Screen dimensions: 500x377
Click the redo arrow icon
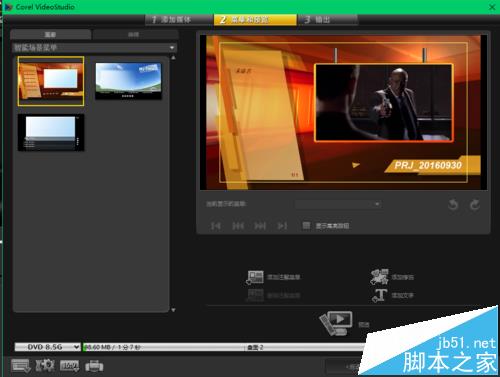pos(474,204)
